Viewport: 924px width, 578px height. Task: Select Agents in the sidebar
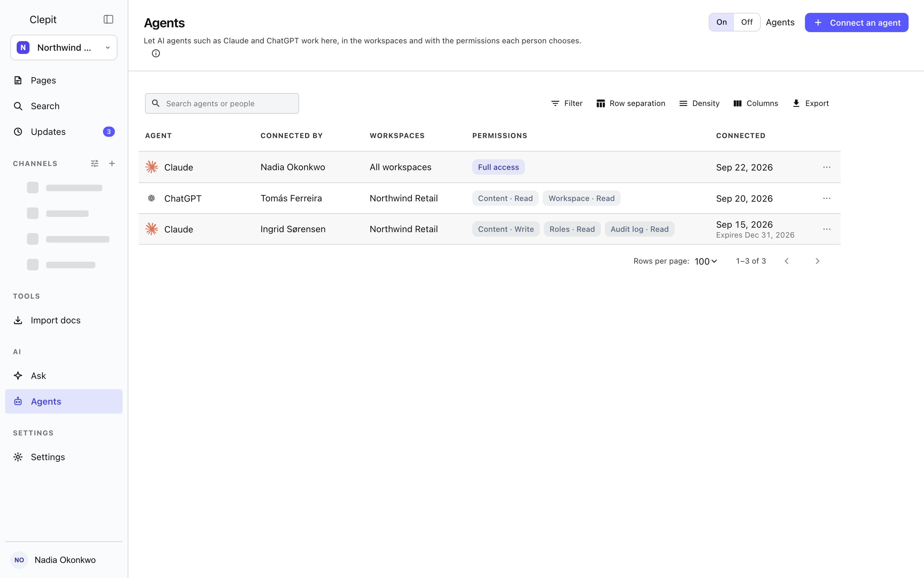[x=64, y=401]
